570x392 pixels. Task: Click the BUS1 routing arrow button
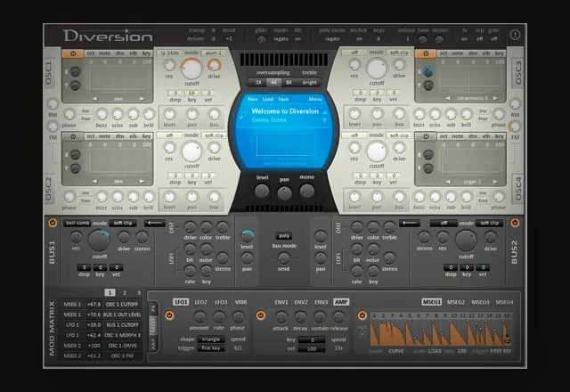[155, 223]
